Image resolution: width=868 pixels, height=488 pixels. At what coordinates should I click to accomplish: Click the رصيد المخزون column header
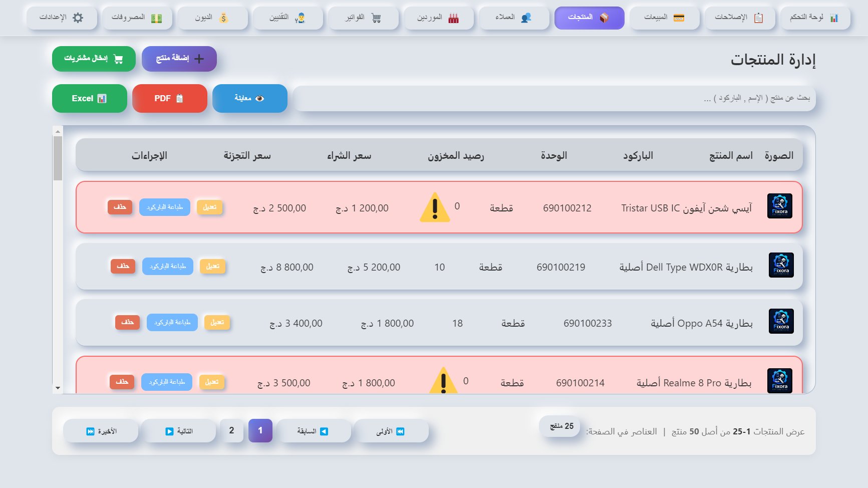[456, 156]
